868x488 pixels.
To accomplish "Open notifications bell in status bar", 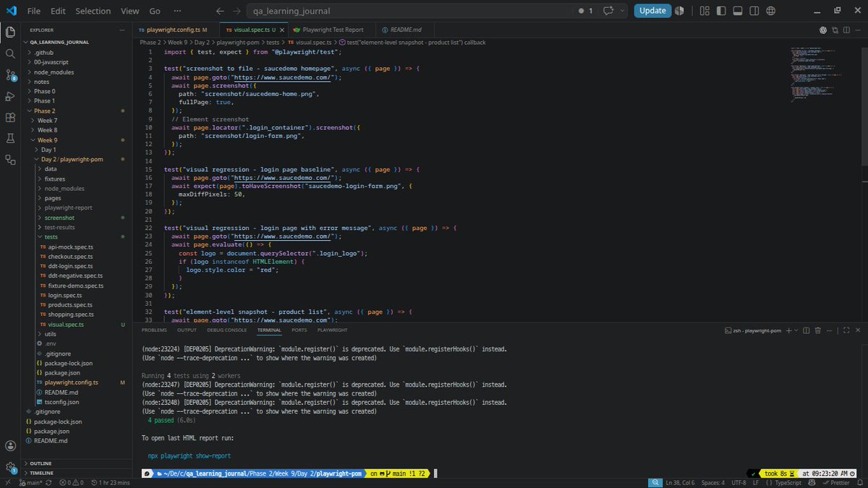I will (x=859, y=482).
